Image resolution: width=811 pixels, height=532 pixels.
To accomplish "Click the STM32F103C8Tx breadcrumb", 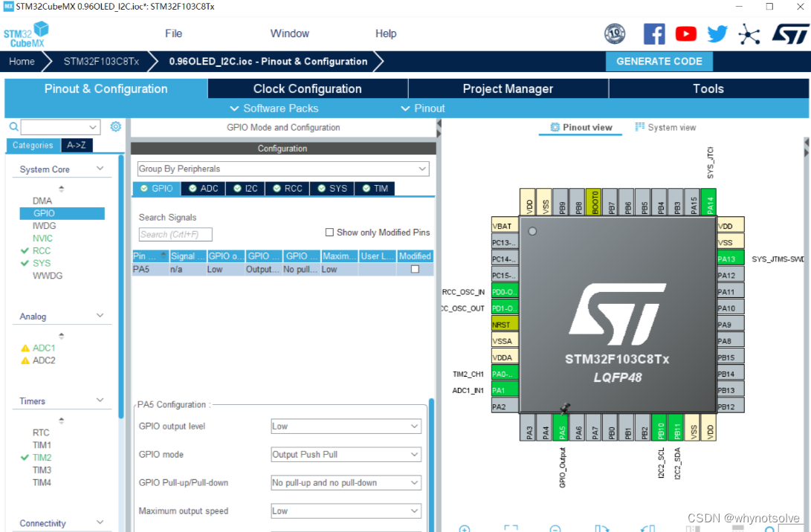I will pos(101,61).
